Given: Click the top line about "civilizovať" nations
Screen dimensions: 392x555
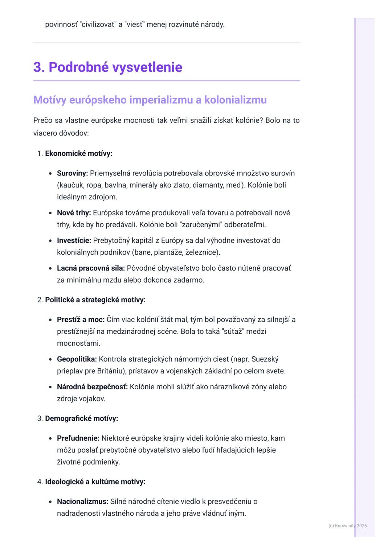Looking at the screenshot, I should (135, 25).
